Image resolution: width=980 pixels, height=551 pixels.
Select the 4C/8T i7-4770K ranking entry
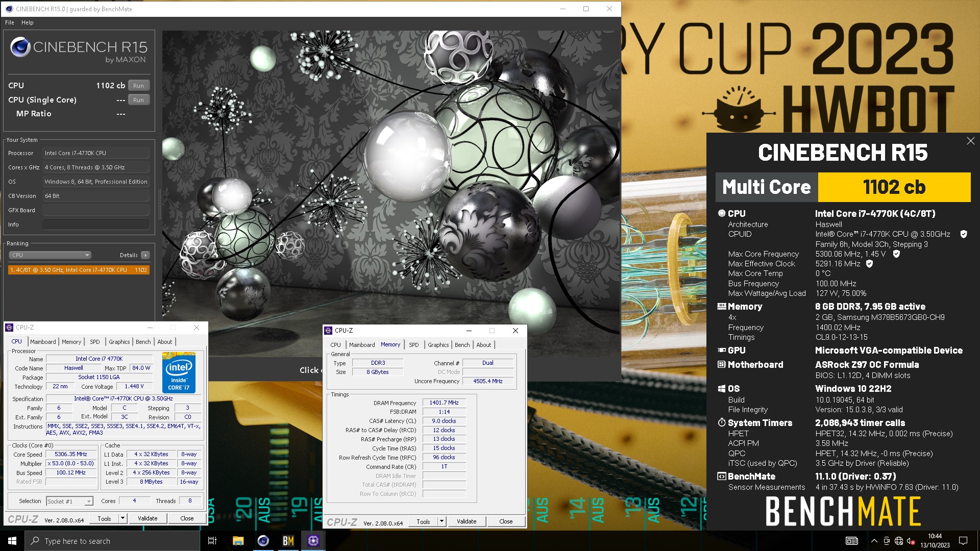click(79, 270)
